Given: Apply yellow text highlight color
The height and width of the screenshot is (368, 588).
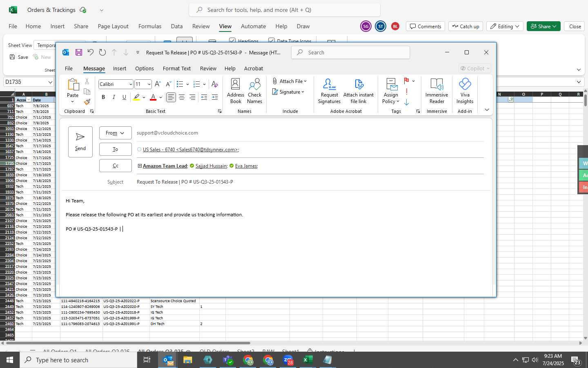Looking at the screenshot, I should pos(136,97).
